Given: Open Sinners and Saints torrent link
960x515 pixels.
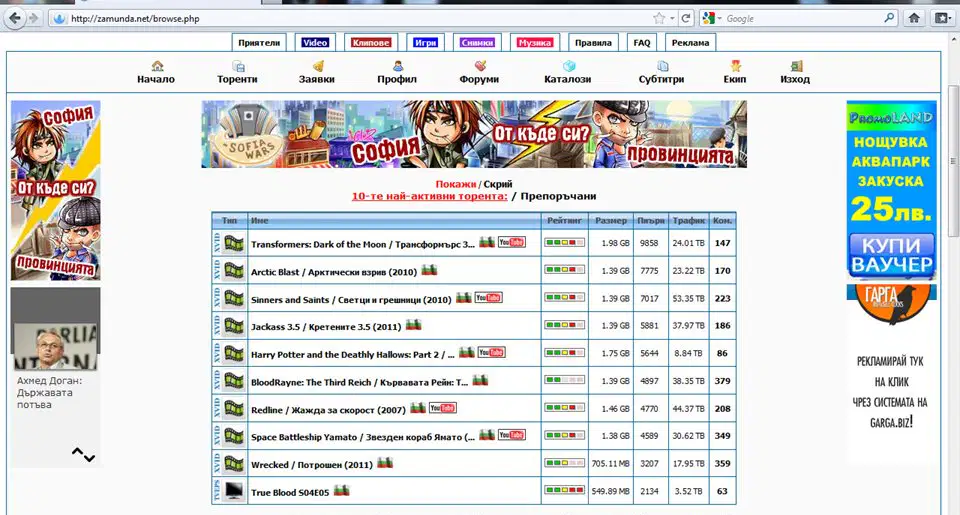Looking at the screenshot, I should click(351, 299).
